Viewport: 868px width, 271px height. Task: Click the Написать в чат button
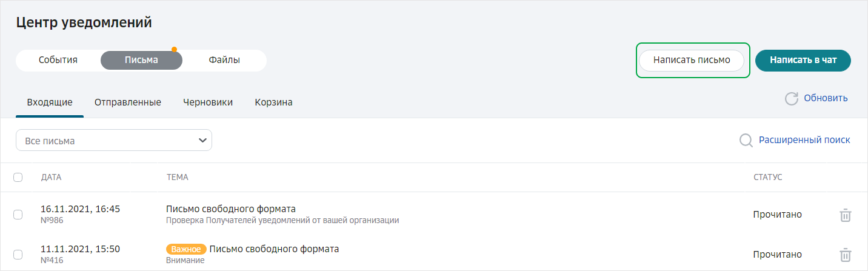(803, 61)
